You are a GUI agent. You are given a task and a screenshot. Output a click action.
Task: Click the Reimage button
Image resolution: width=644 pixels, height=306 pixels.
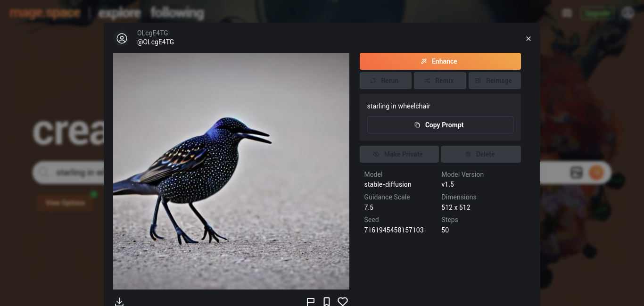495,81
